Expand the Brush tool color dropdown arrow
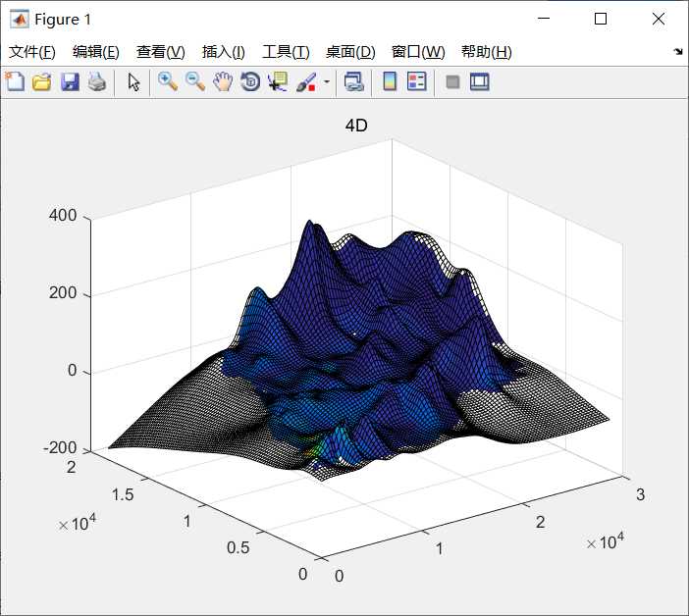Screen dimensions: 689x616 click(327, 81)
